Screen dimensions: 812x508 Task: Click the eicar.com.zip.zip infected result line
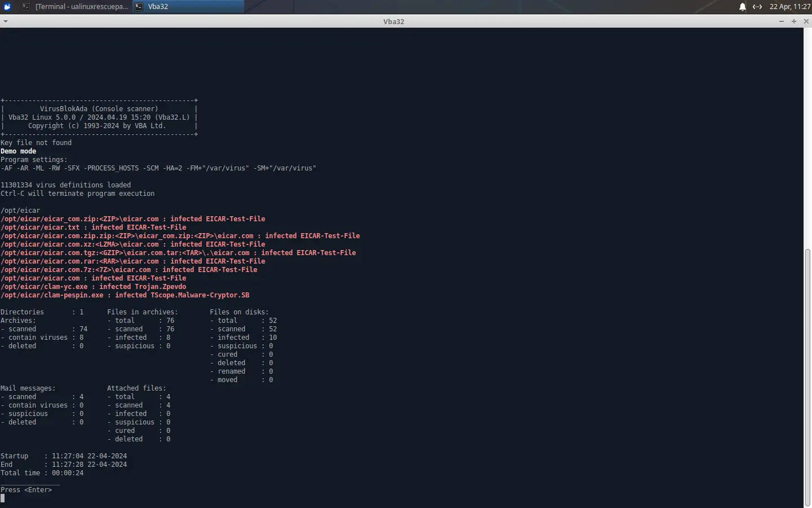pyautogui.click(x=180, y=236)
